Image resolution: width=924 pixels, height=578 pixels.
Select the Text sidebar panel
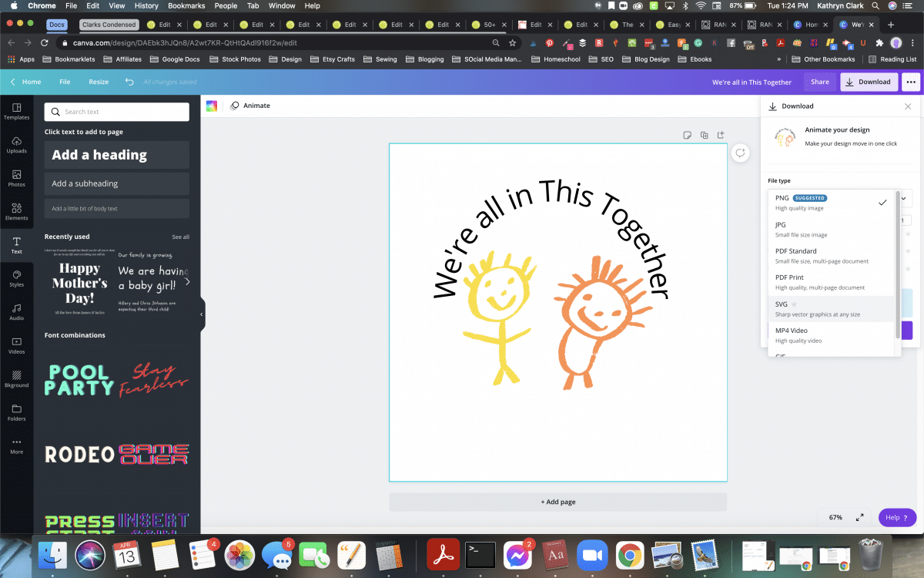(16, 245)
